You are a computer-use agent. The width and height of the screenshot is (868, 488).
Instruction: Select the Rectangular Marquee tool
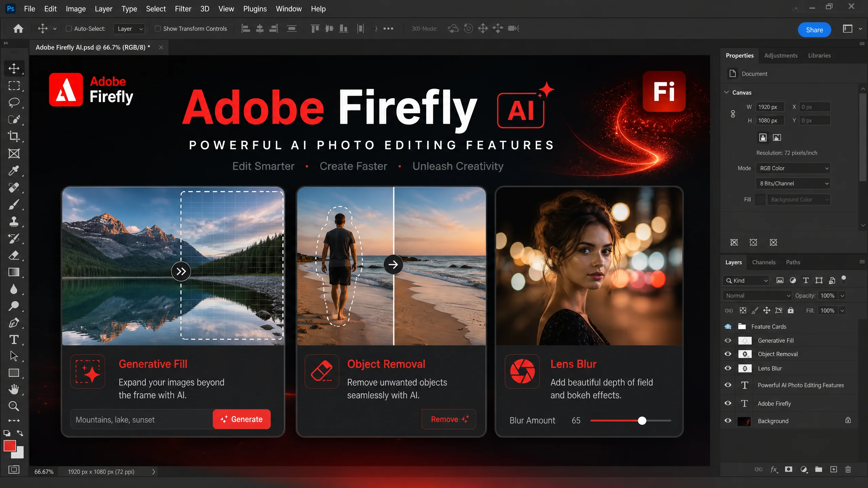click(x=14, y=86)
